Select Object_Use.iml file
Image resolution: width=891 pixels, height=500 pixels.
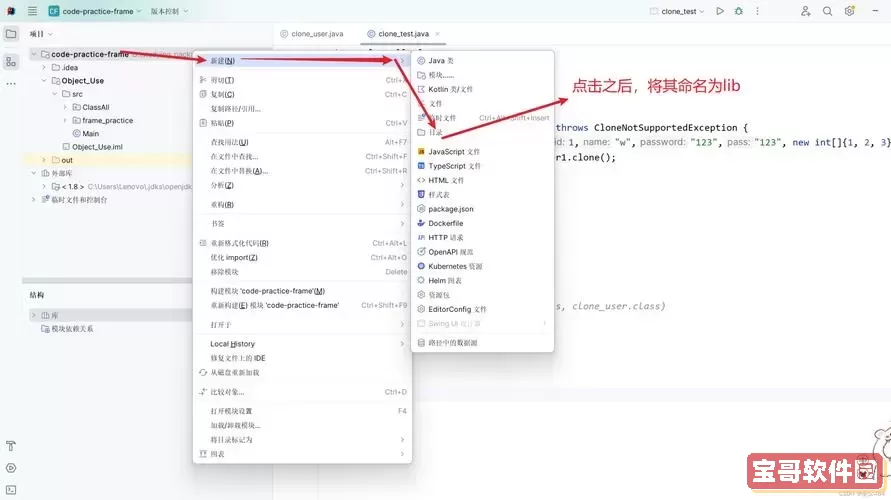(x=93, y=147)
